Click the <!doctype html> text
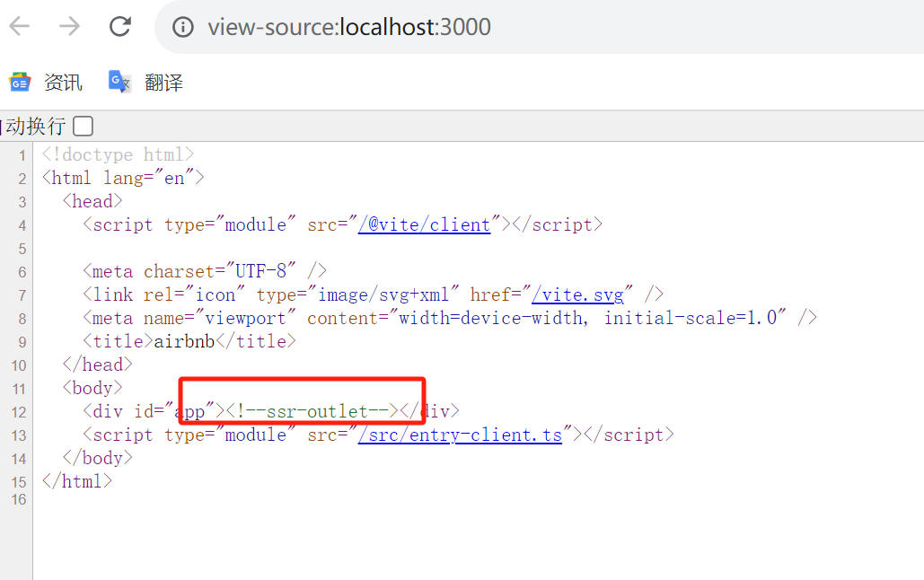 (x=118, y=154)
